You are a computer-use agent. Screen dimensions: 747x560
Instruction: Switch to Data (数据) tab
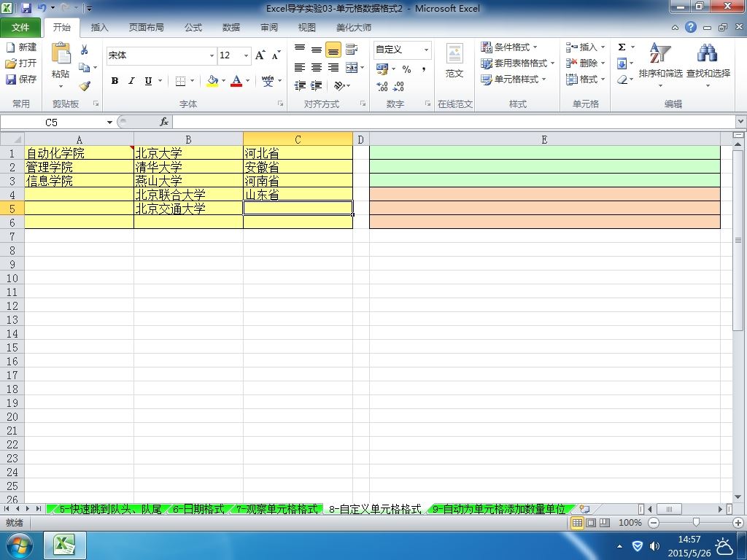click(231, 28)
